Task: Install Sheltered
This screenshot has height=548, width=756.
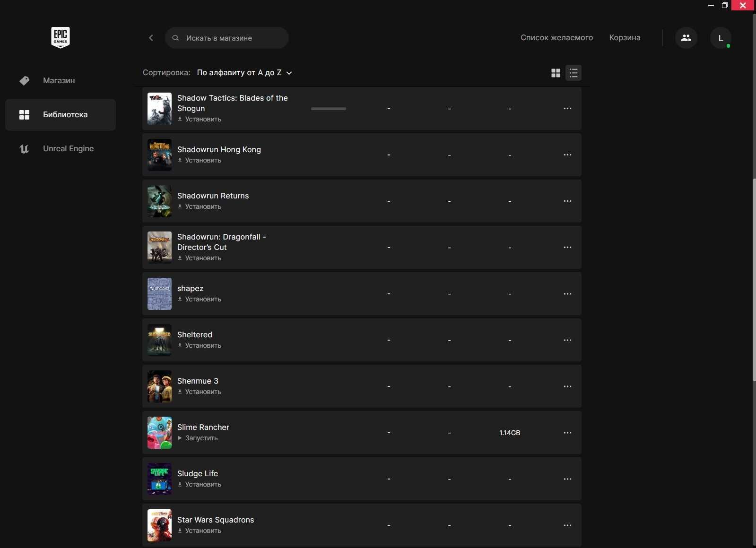Action: tap(200, 346)
